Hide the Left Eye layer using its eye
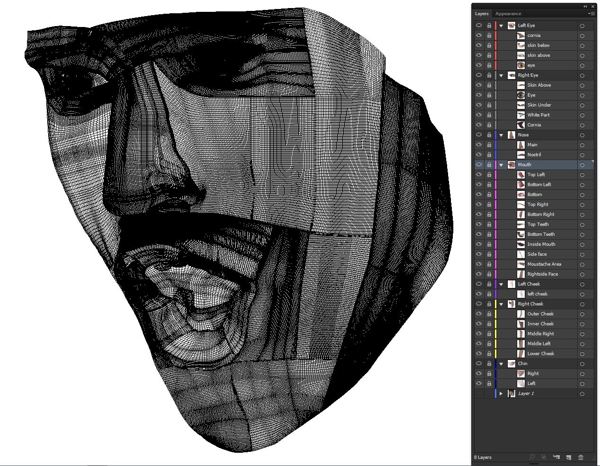 tap(479, 26)
